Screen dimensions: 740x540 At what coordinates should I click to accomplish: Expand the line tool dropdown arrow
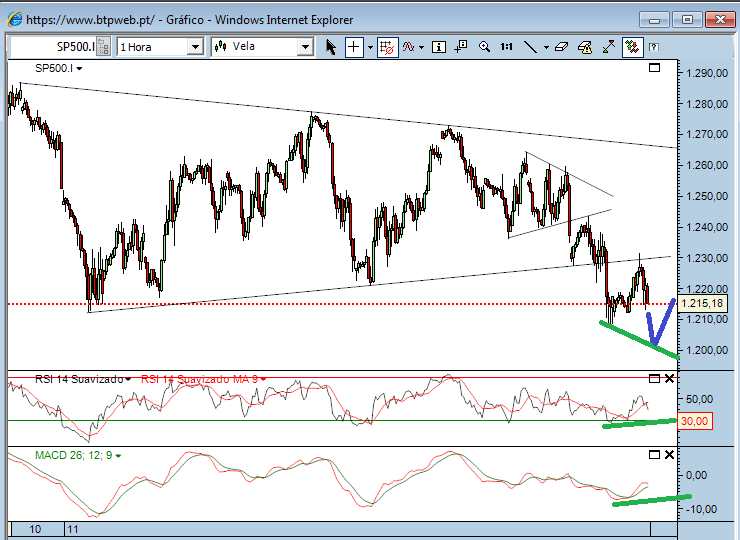click(x=546, y=47)
